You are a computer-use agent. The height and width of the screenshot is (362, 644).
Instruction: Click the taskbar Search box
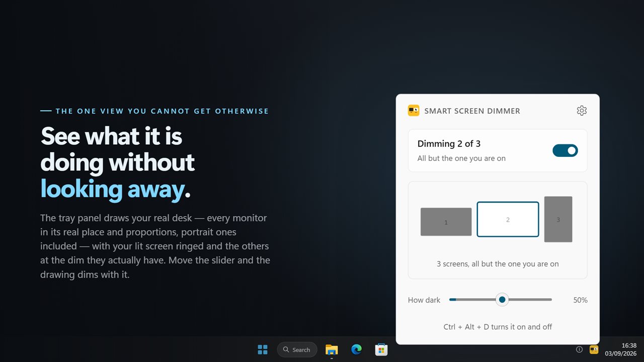pos(297,349)
